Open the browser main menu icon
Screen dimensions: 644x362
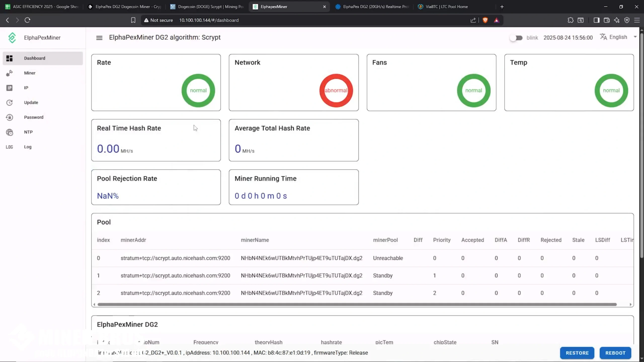pyautogui.click(x=637, y=20)
